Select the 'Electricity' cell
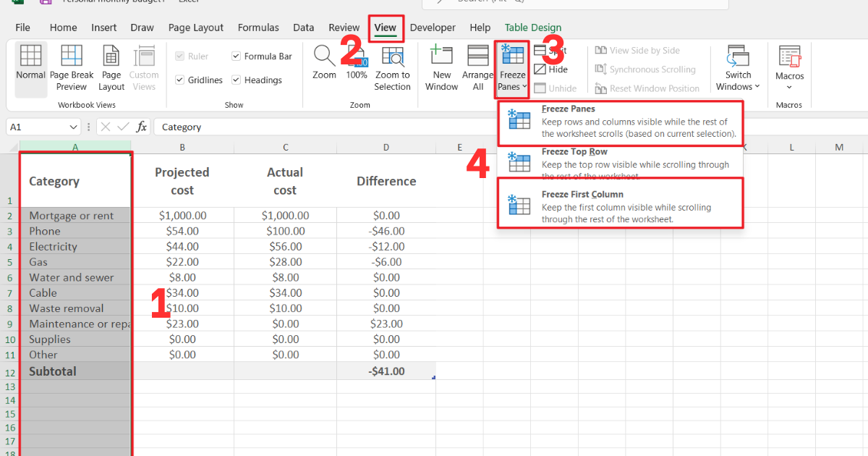 click(76, 247)
